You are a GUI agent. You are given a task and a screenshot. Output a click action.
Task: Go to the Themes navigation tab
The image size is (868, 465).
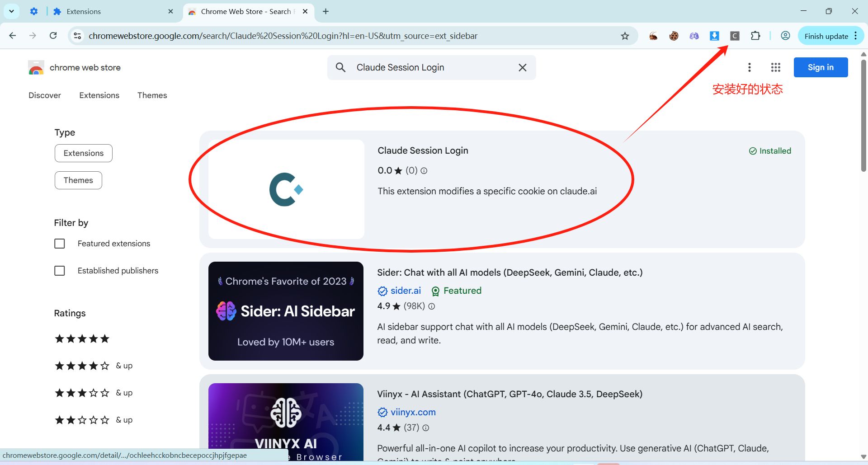pos(152,95)
